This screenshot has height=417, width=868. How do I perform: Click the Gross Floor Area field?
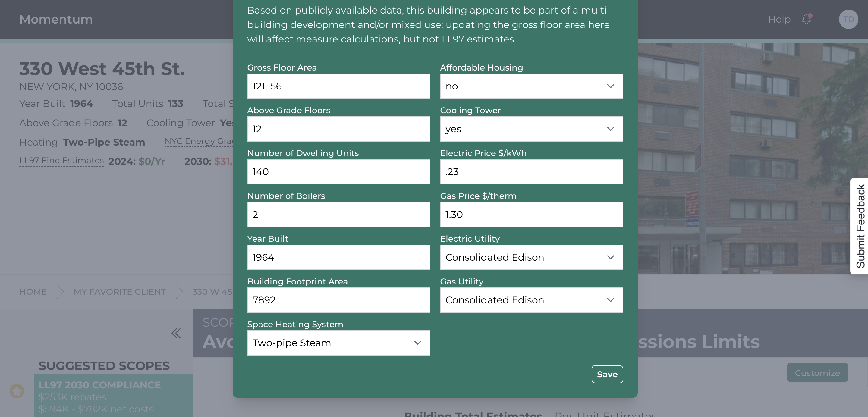(339, 86)
